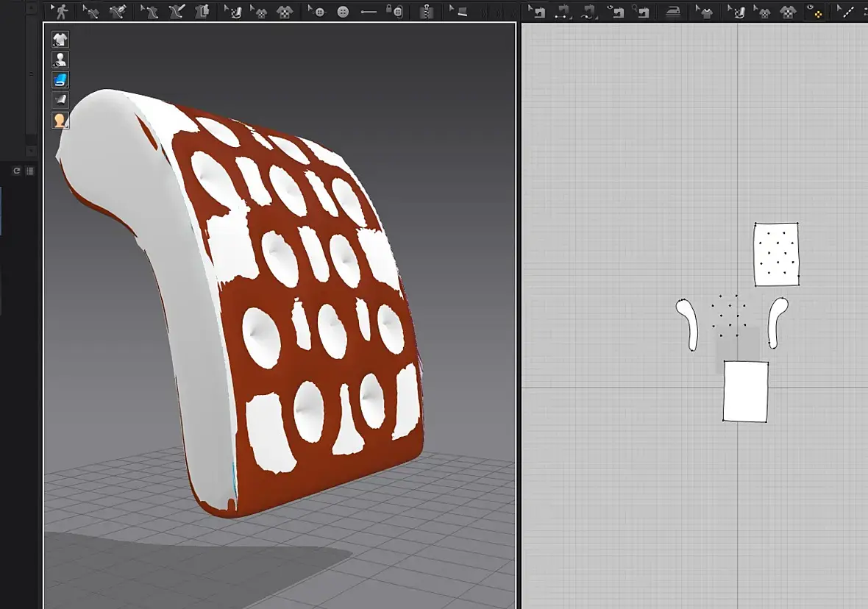Choose 3D Free Sewing pen tool
This screenshot has height=609, width=868.
tap(176, 10)
